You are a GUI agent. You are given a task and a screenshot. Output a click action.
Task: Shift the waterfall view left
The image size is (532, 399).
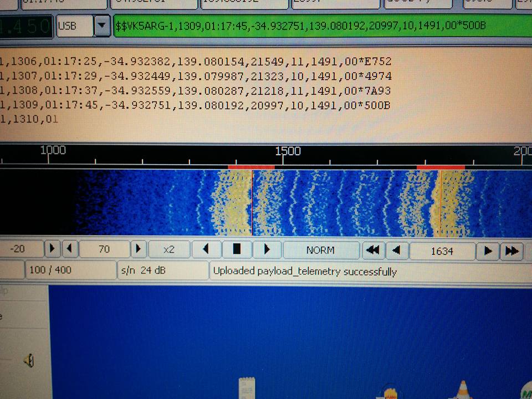[x=206, y=250]
